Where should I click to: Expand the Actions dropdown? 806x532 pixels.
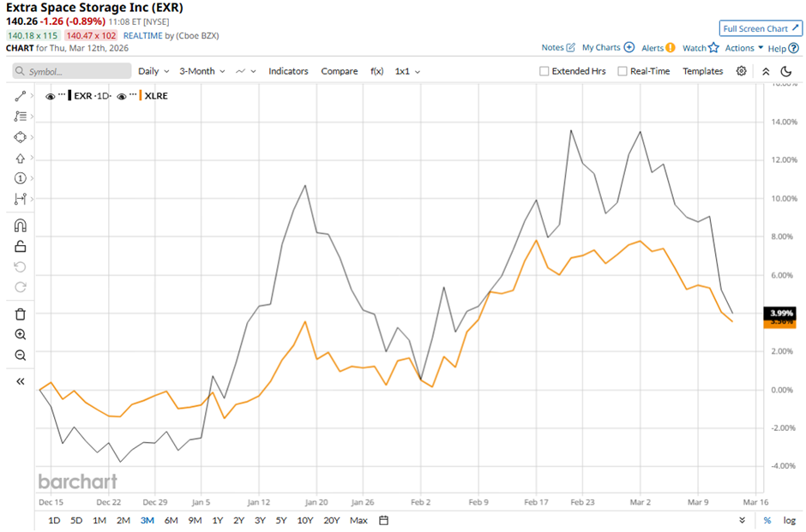click(743, 48)
